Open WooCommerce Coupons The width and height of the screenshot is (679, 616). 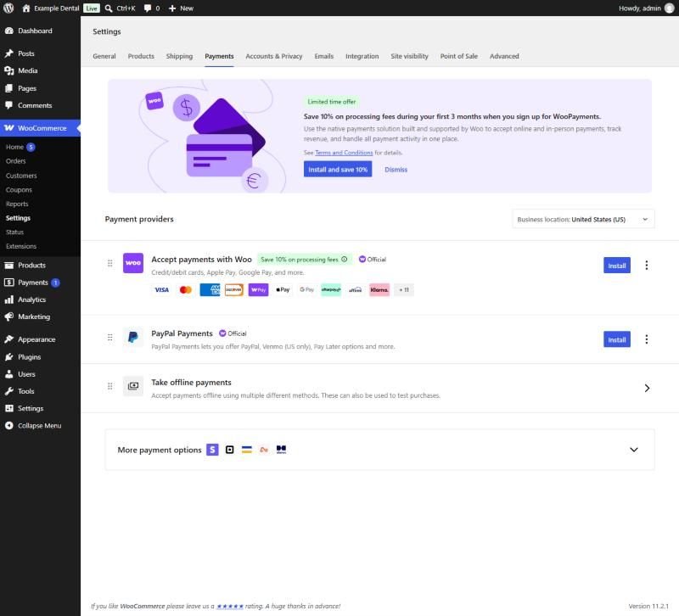tap(19, 190)
